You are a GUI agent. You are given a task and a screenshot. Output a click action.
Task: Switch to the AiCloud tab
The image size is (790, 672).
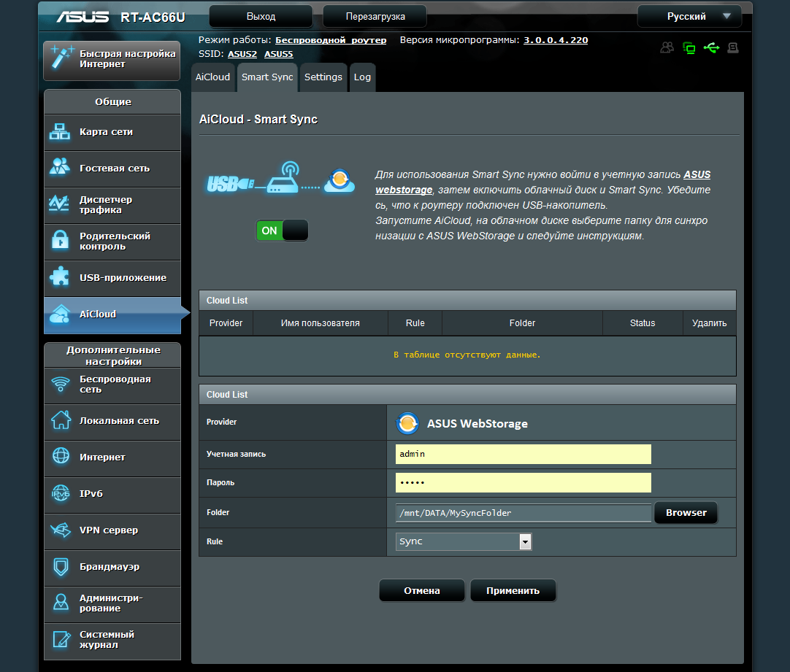[x=212, y=77]
